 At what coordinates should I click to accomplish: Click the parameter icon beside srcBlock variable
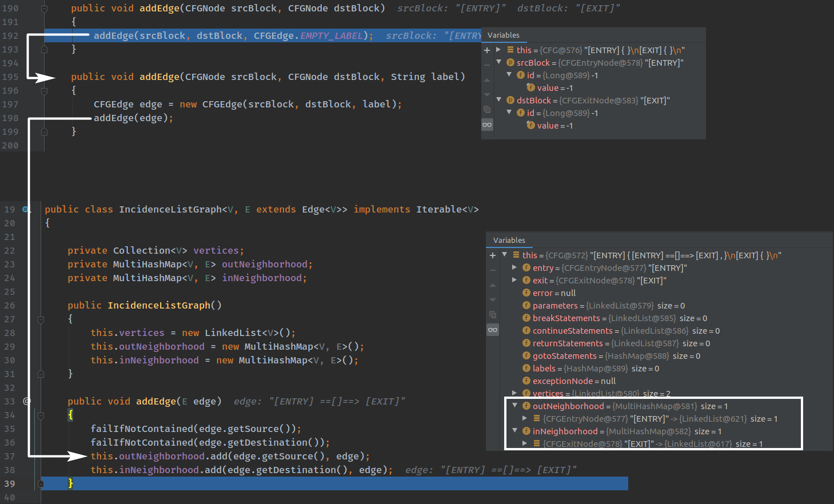(510, 63)
